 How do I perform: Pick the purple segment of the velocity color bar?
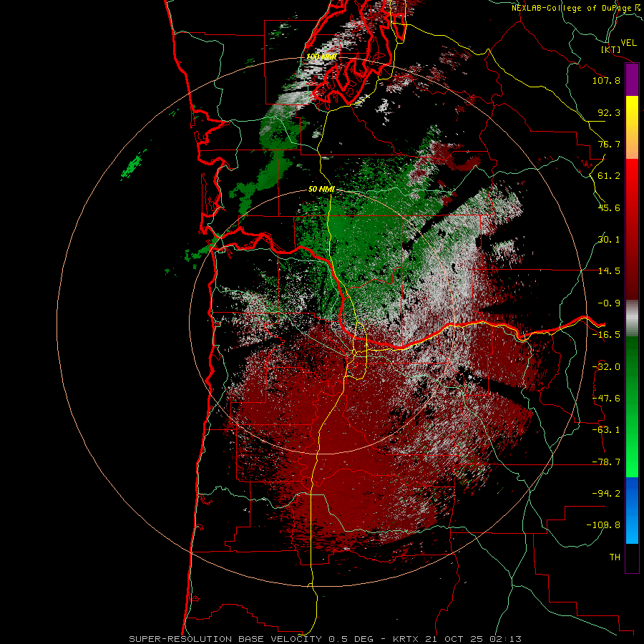632,79
